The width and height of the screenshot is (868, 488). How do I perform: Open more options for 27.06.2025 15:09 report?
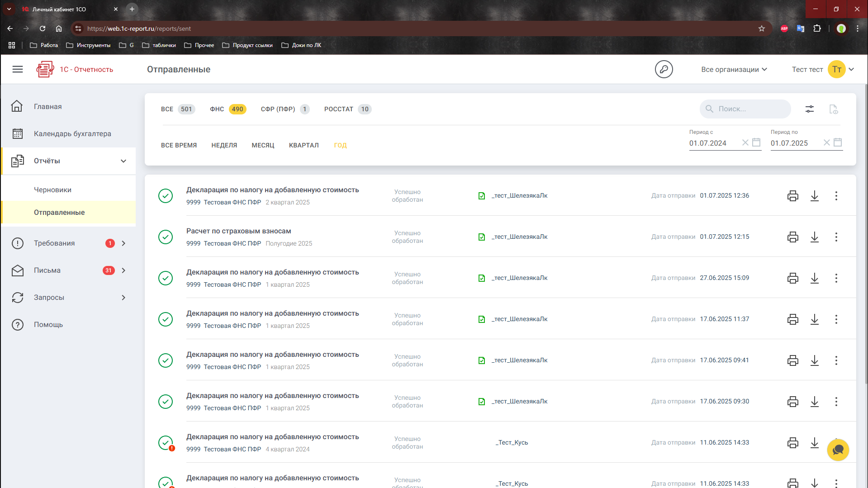836,278
